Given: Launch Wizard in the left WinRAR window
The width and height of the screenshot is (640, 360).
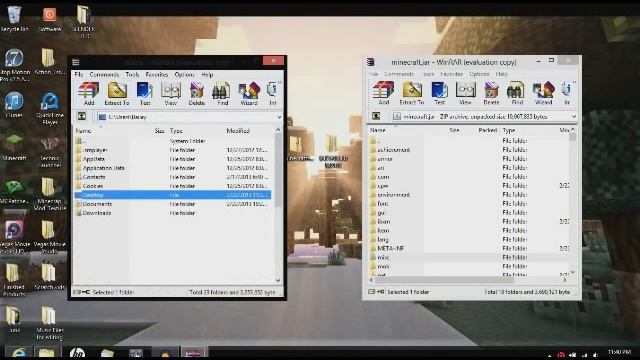Looking at the screenshot, I should [249, 94].
